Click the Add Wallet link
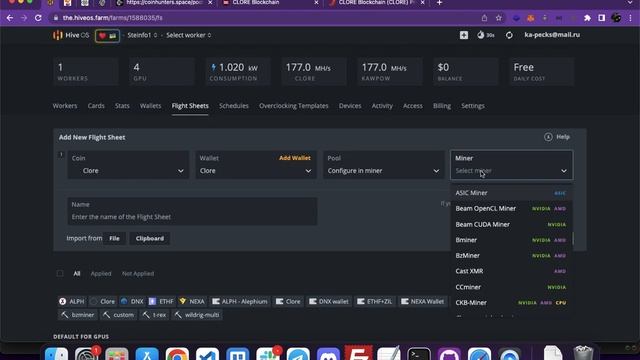 click(x=295, y=158)
